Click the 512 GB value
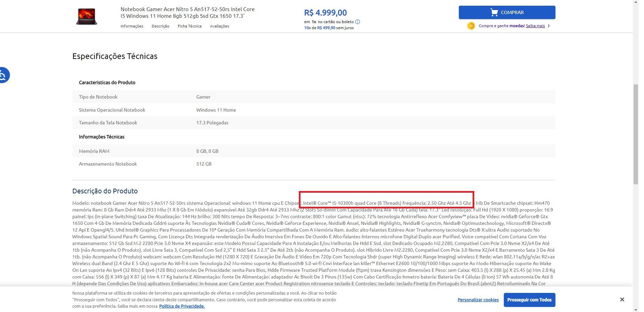644x312 pixels. 204,164
